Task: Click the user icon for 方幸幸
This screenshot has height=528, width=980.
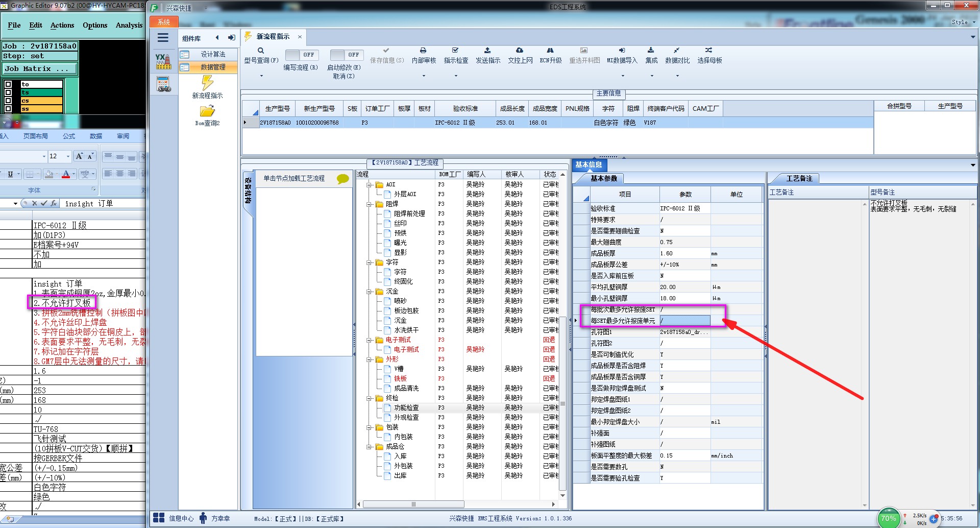Action: coord(203,518)
